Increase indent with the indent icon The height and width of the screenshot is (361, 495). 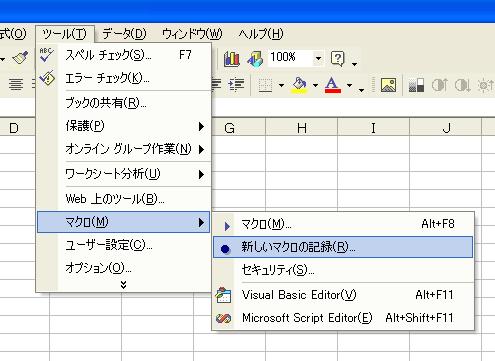pos(236,85)
